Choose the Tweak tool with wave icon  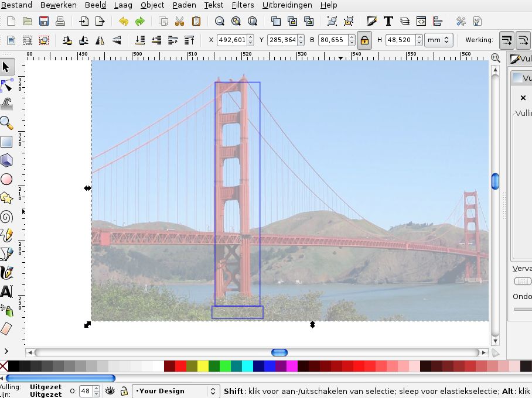click(x=6, y=104)
